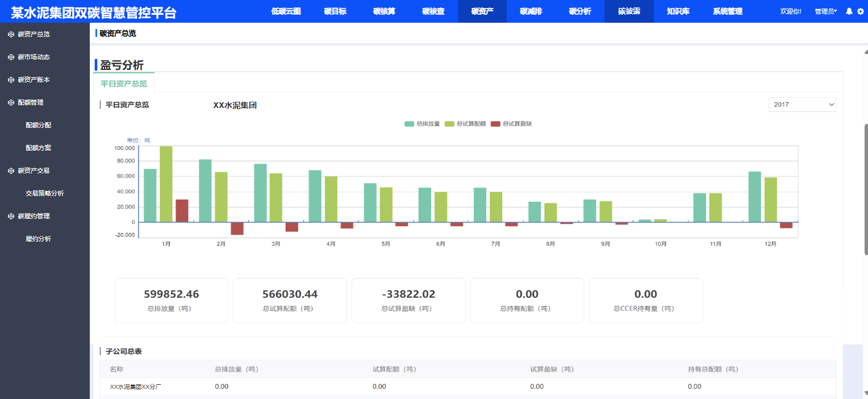This screenshot has height=399, width=868.
Task: Click the 欢迎你! greeting text
Action: (791, 11)
